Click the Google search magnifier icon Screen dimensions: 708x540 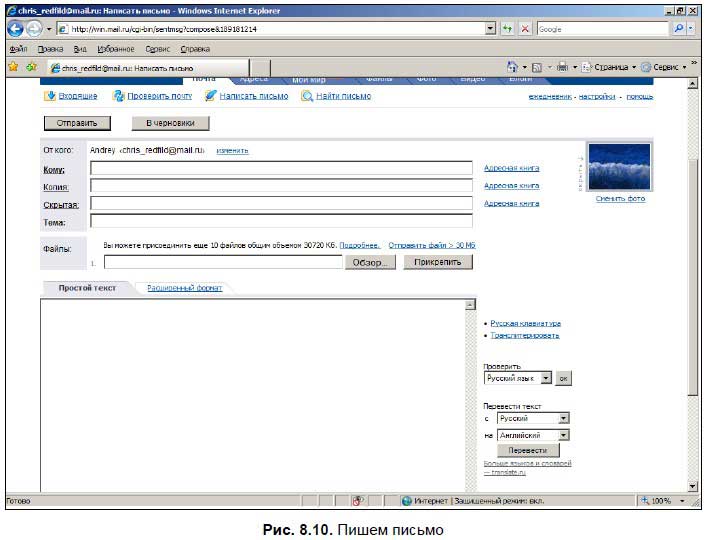pyautogui.click(x=678, y=29)
